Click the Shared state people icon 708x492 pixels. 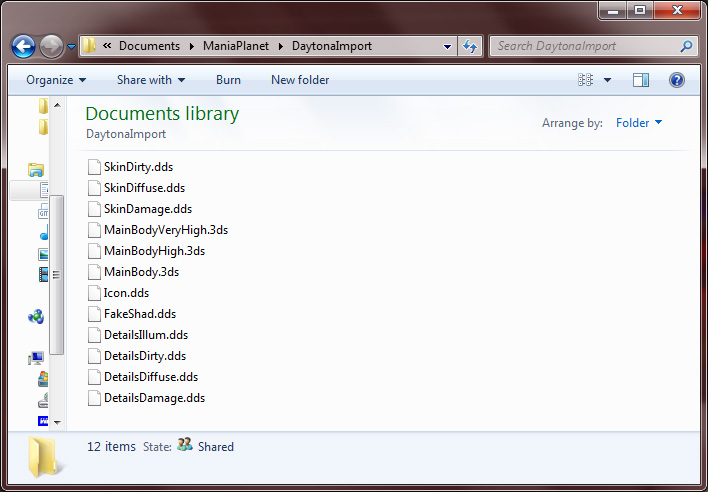click(x=185, y=445)
